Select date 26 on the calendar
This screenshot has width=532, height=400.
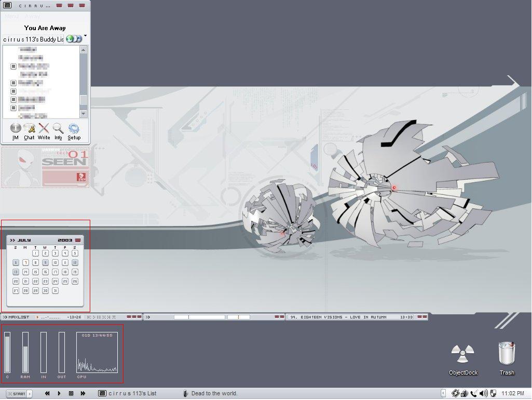75,281
